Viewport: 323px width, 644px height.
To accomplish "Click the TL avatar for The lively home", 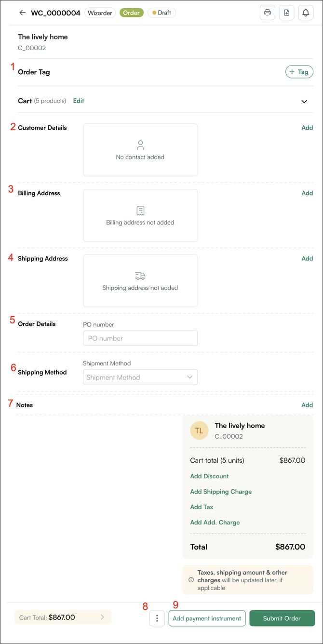I will coord(199,430).
